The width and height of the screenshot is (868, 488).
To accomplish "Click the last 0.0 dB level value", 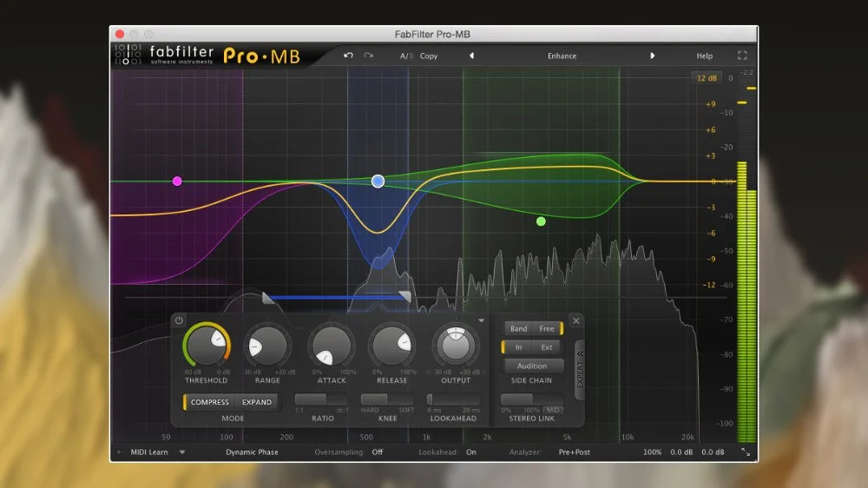I will 713,452.
